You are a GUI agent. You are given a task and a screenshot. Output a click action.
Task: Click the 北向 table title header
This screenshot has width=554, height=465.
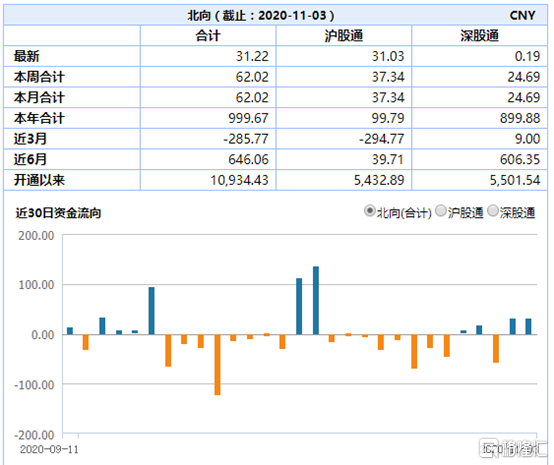260,15
